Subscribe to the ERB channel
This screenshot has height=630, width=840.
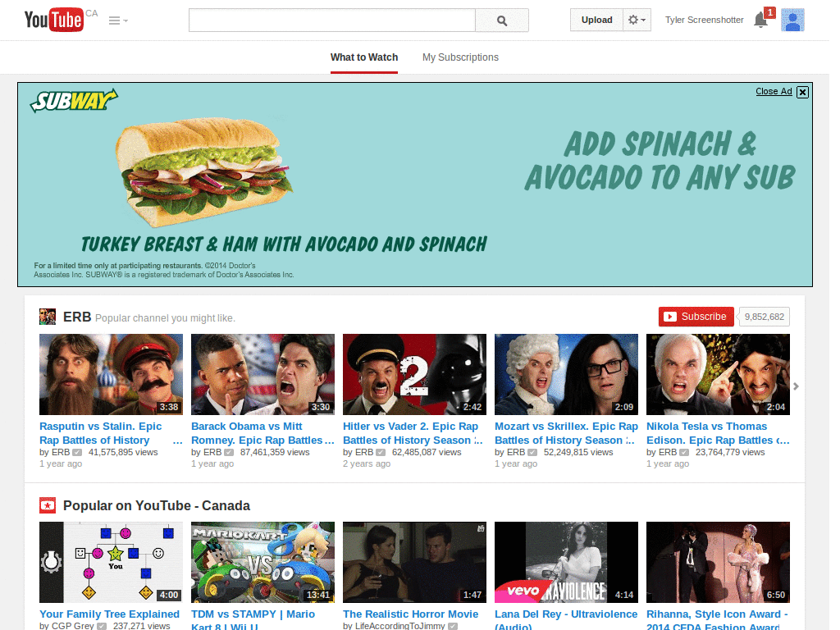[x=696, y=317]
